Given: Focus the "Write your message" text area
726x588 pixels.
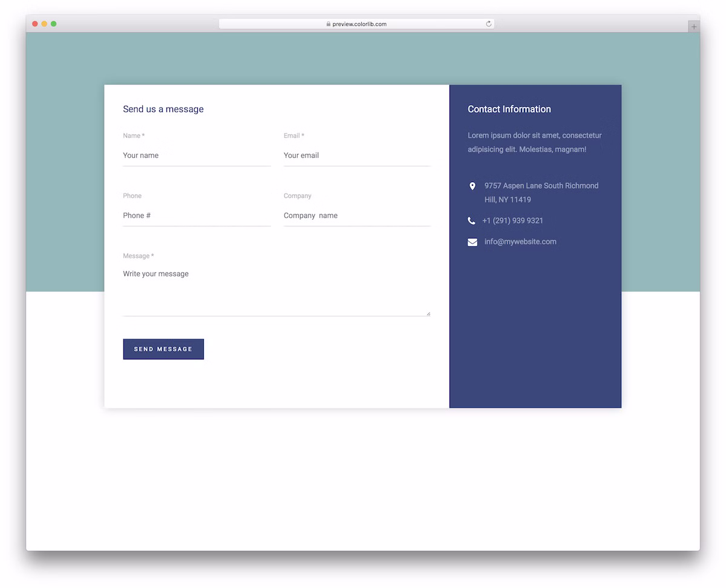Looking at the screenshot, I should click(276, 290).
